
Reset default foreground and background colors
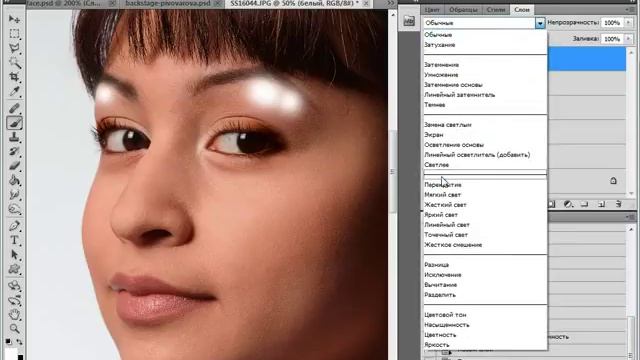point(9,341)
